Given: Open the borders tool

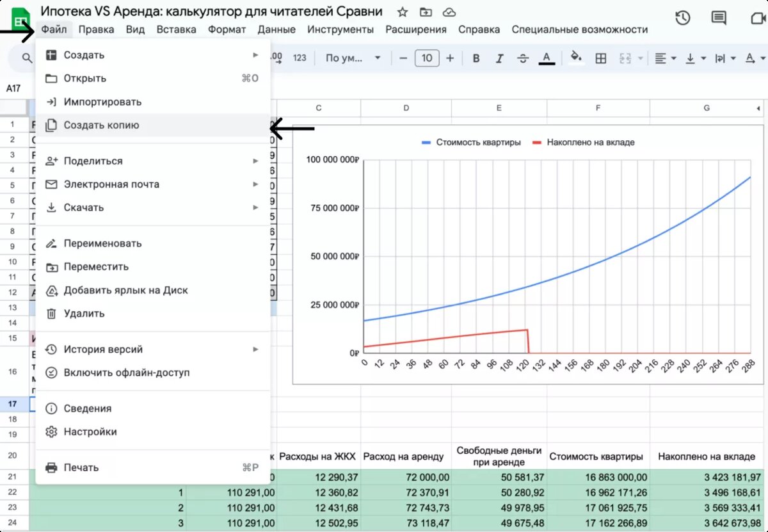Looking at the screenshot, I should coord(601,58).
